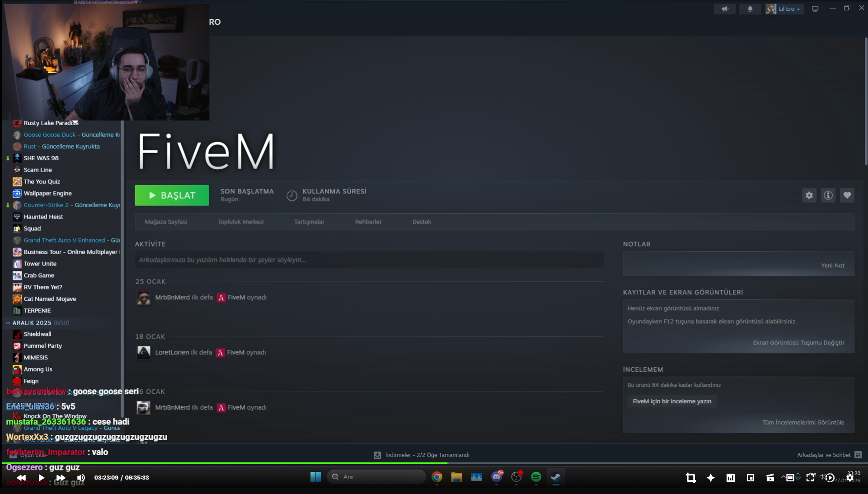Open the Rehberler tab
Viewport: 868px width, 494px height.
pyautogui.click(x=368, y=222)
